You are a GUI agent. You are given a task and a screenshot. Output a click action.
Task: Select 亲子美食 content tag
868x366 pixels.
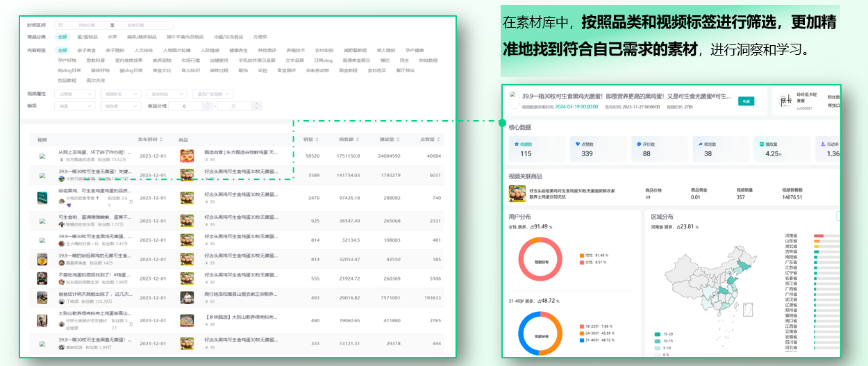[x=87, y=51]
